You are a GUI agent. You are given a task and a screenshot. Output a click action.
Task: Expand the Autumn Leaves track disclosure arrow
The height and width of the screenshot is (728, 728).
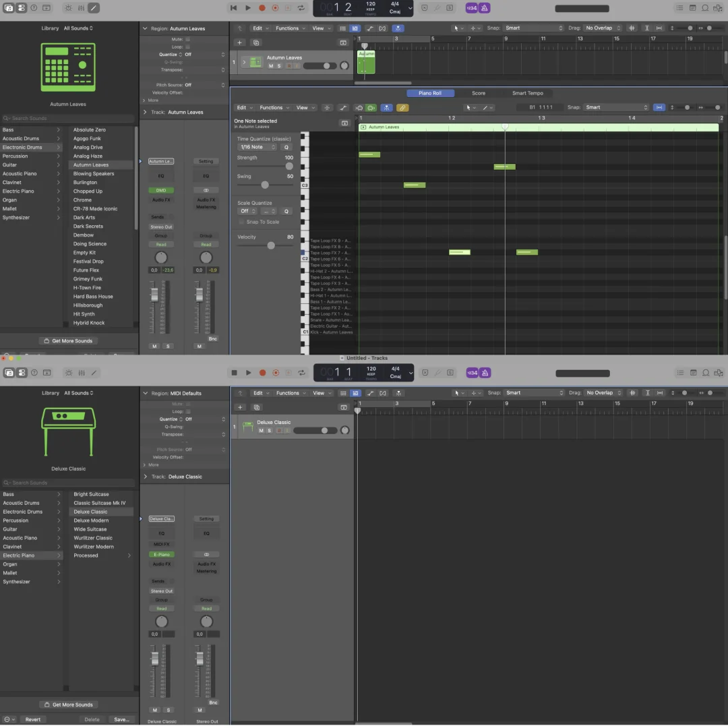(244, 62)
